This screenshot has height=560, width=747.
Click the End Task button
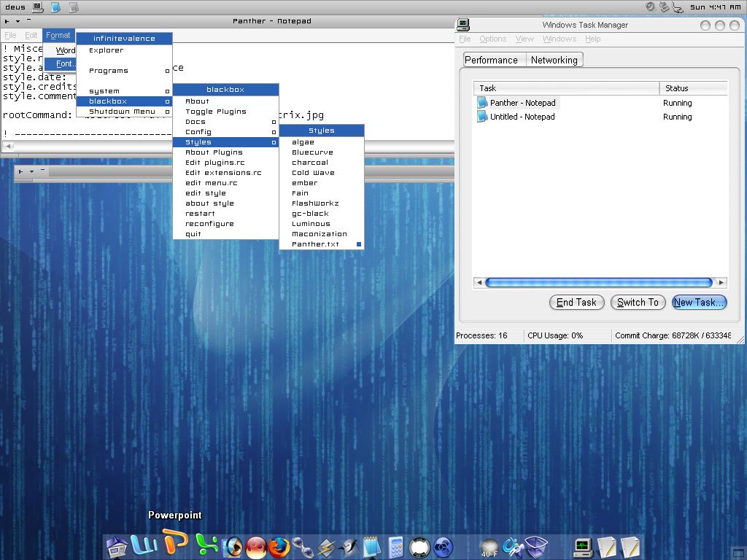[x=576, y=303]
